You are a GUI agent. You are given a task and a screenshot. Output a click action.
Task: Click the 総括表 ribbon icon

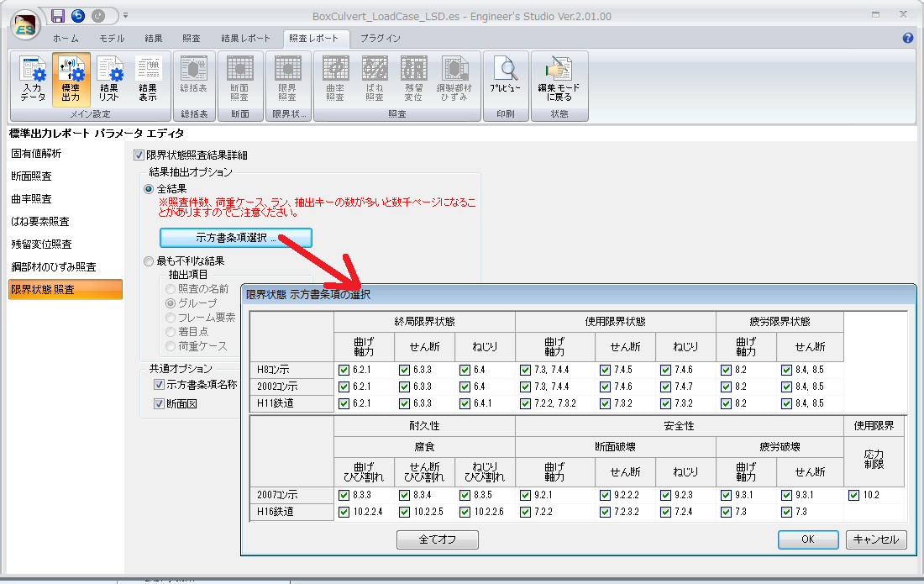(194, 74)
